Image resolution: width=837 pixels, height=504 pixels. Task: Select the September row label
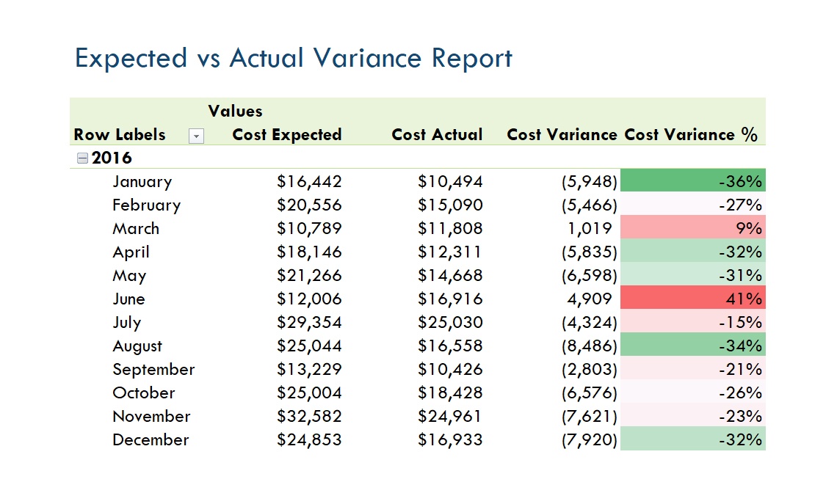tap(153, 370)
